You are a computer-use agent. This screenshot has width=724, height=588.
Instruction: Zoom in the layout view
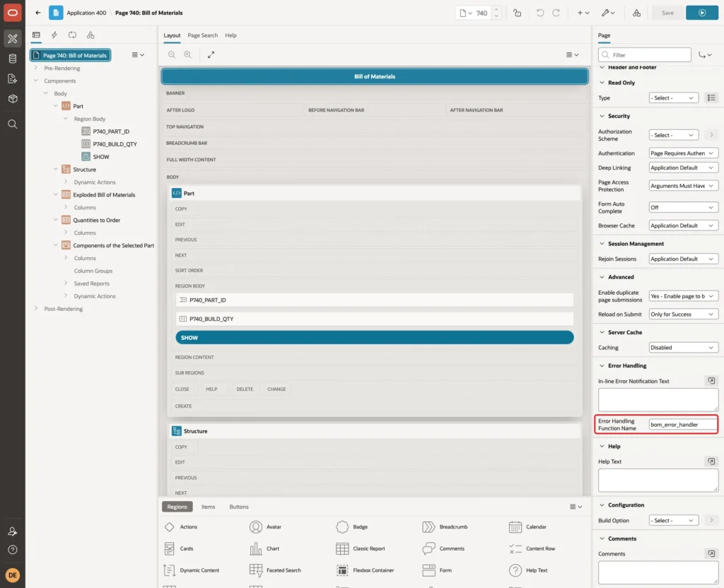point(188,54)
